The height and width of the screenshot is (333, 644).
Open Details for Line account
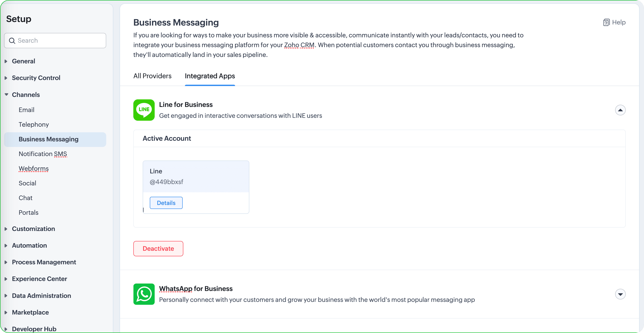click(166, 203)
